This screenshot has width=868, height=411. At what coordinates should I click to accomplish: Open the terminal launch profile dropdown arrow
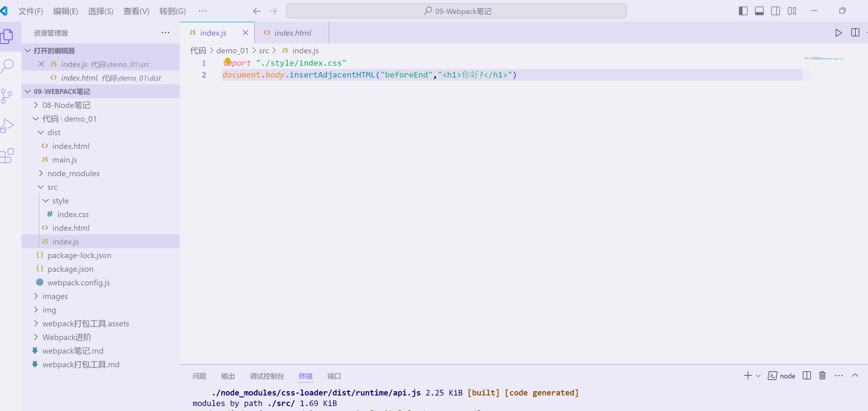[758, 376]
